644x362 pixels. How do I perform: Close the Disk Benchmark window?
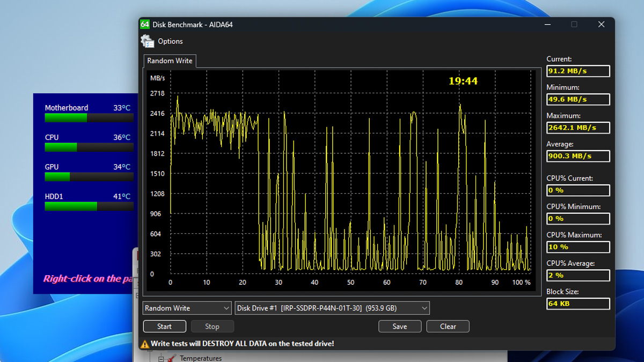601,24
